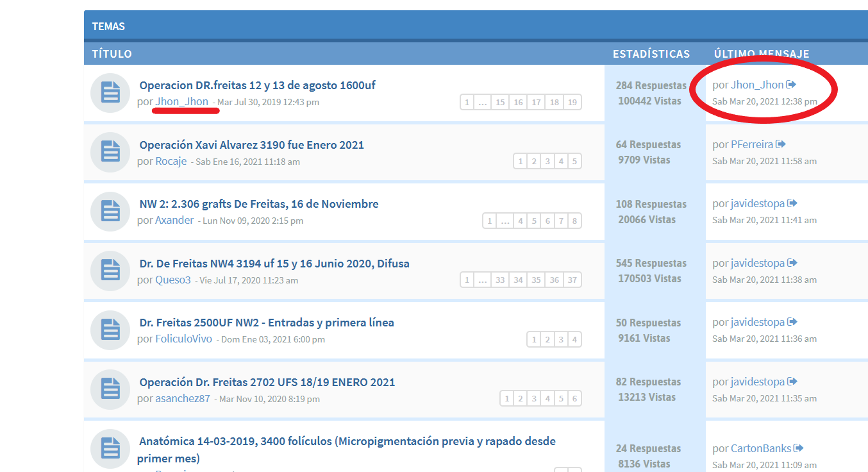Image resolution: width=868 pixels, height=472 pixels.
Task: Open page 5 of Operación Xavi Alvarez thread
Action: click(x=574, y=162)
